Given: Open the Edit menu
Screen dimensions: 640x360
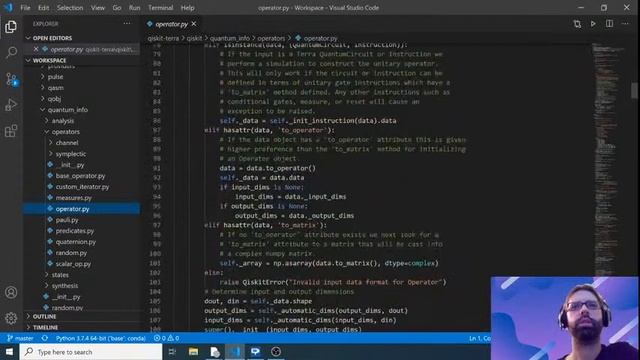Looking at the screenshot, I should (43, 8).
